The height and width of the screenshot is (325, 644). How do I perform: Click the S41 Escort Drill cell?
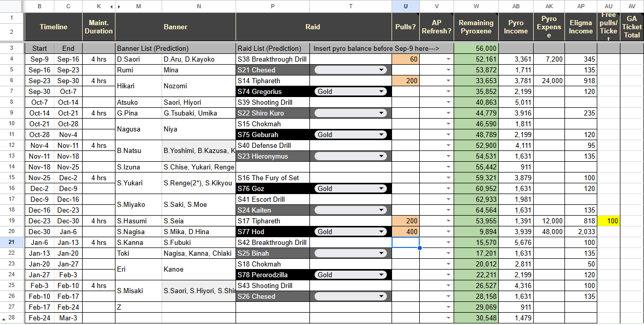point(272,199)
